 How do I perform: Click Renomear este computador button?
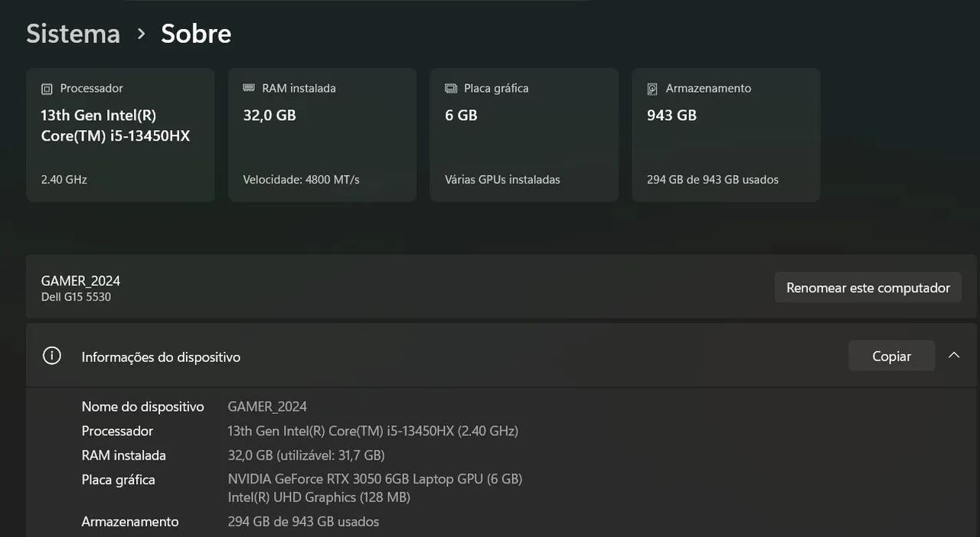tap(868, 288)
